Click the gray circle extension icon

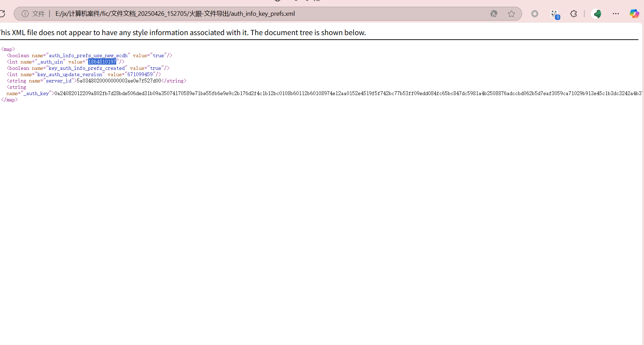(x=534, y=14)
